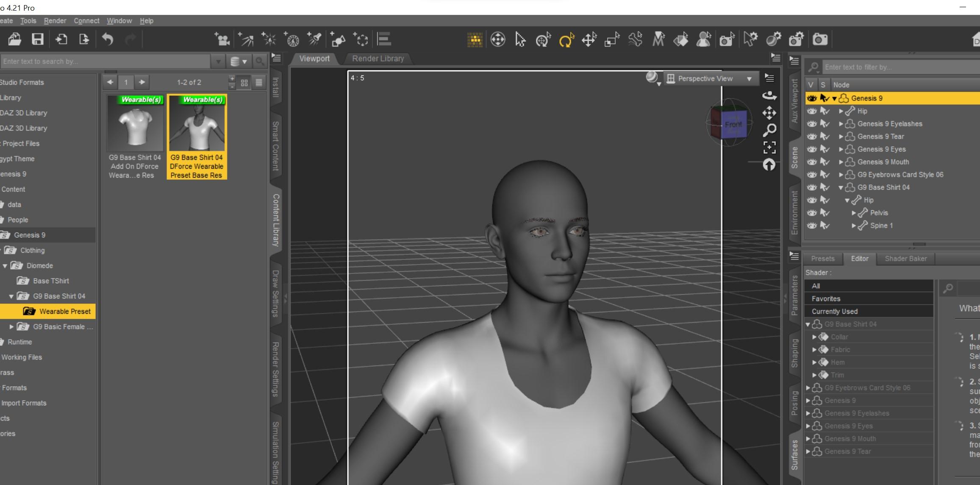The height and width of the screenshot is (485, 980).
Task: Toggle visibility of G9 Base Shirt 04
Action: tap(811, 187)
